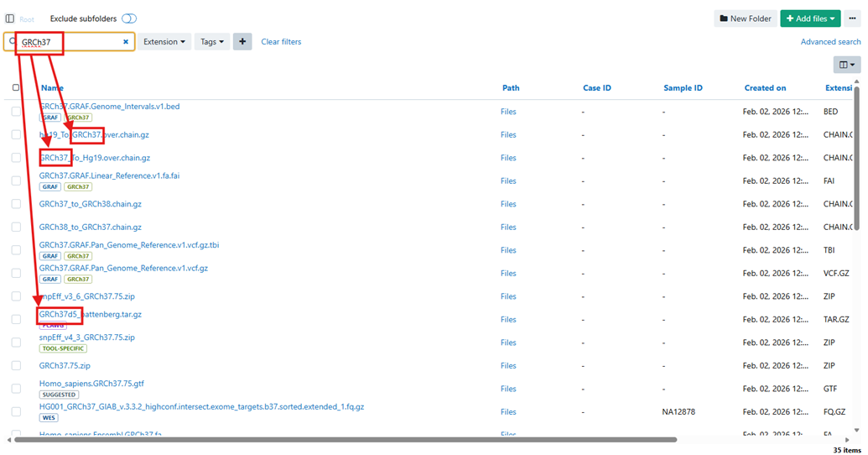Screen dimensions: 868x455
Task: Check the GRCh37.75.zip row
Action: click(16, 366)
